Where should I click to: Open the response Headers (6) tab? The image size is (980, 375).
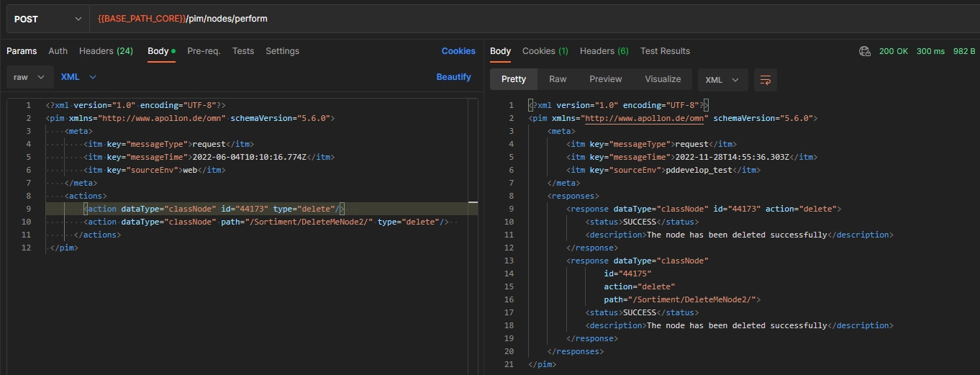tap(604, 51)
